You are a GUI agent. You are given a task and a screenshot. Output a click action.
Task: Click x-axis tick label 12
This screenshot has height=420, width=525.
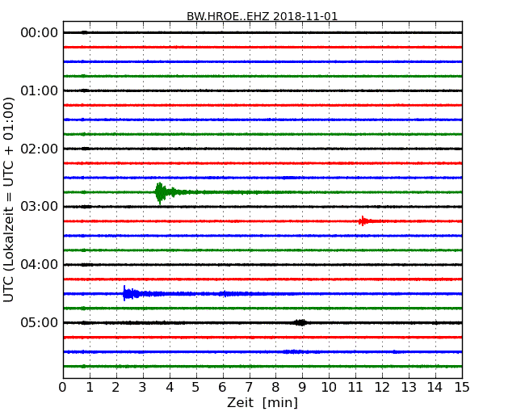click(382, 388)
